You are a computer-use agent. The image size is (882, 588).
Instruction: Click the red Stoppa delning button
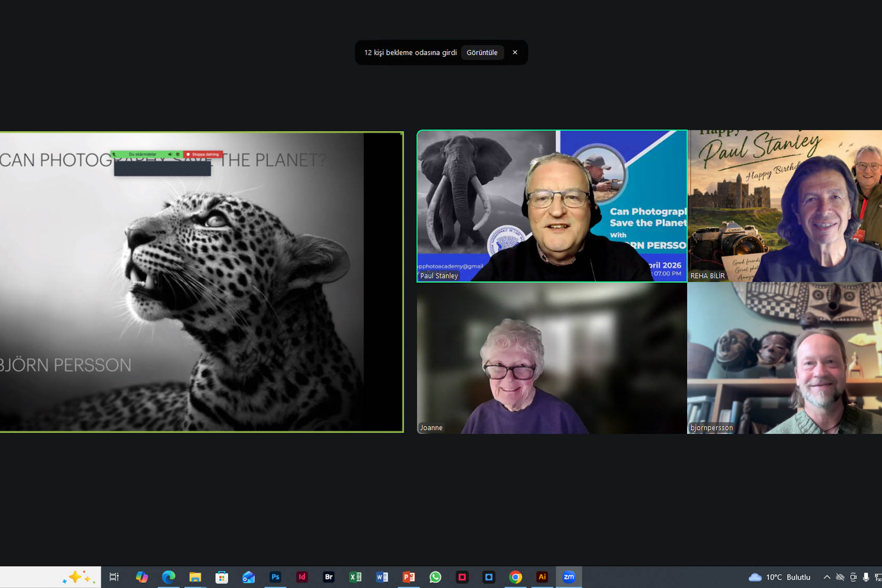click(x=203, y=154)
